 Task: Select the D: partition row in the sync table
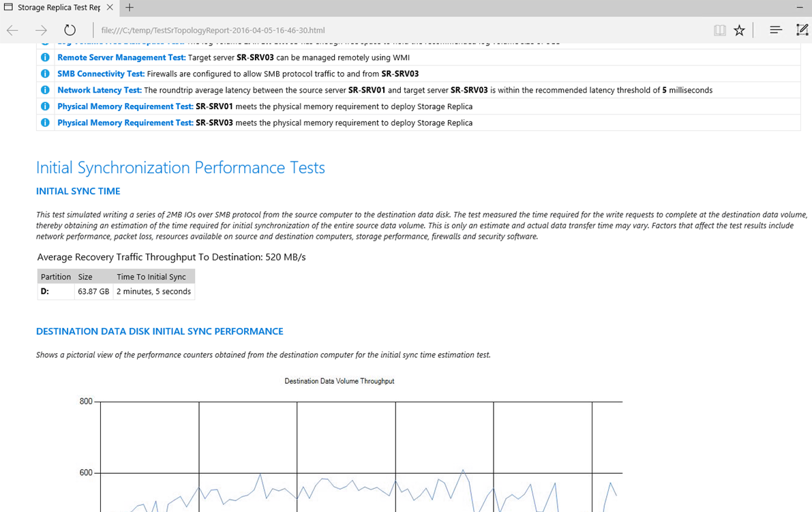point(116,291)
